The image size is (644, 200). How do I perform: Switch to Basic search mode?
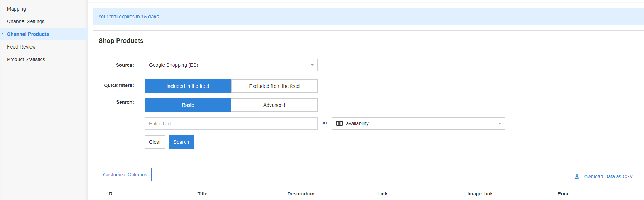point(188,105)
